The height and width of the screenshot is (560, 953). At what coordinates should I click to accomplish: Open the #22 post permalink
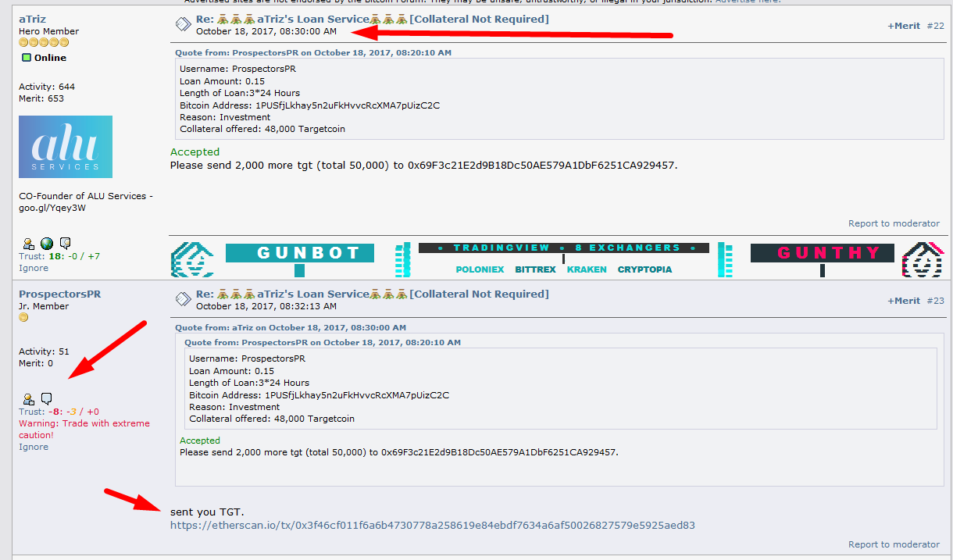click(x=936, y=26)
